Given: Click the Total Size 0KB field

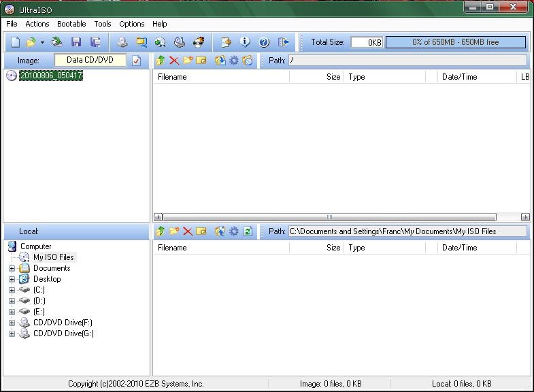Looking at the screenshot, I should [x=367, y=42].
